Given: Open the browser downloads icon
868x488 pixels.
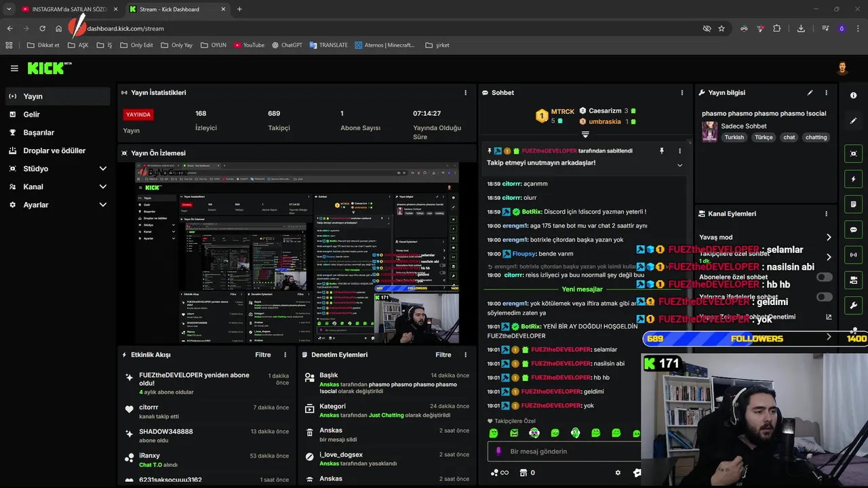Looking at the screenshot, I should click(801, 28).
